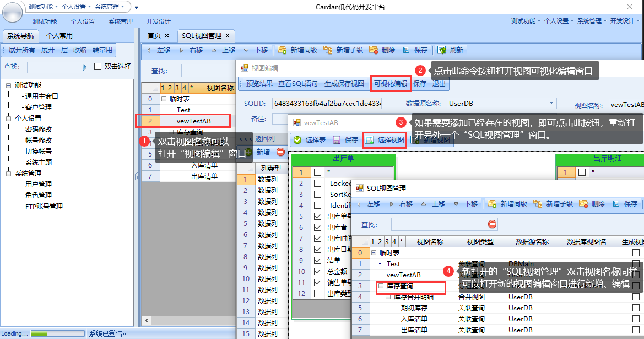The width and height of the screenshot is (644, 339).
Task: Open the round application orb menu
Action: coord(12,12)
